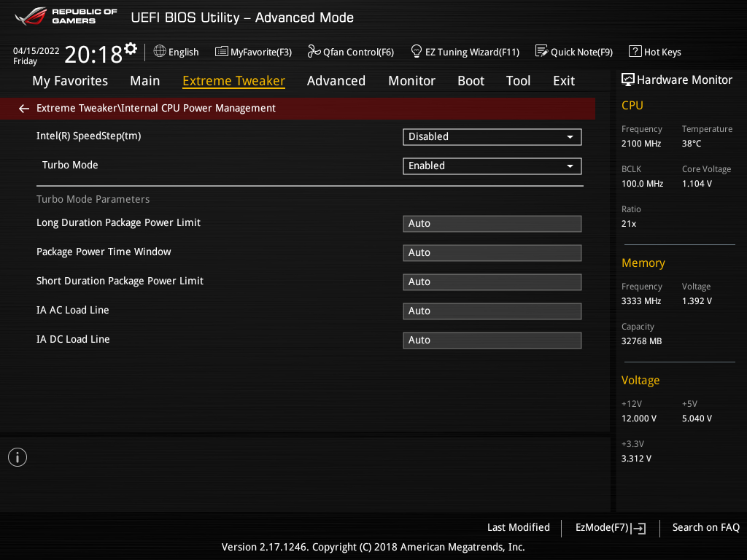747x560 pixels.
Task: Click +12V 12.000 V reading
Action: 639,419
